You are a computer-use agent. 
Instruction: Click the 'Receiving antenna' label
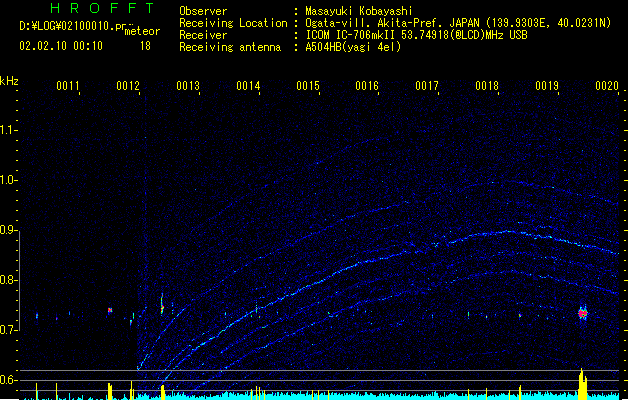tap(230, 47)
